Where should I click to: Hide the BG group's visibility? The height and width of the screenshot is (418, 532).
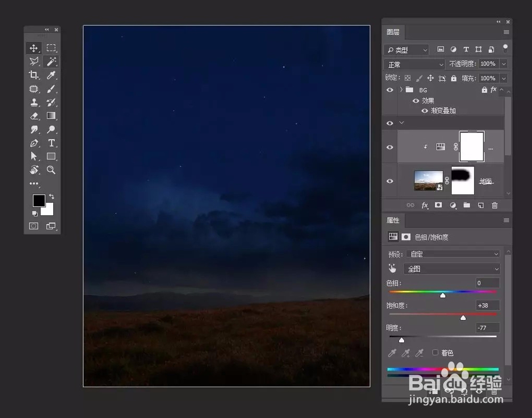click(x=389, y=89)
